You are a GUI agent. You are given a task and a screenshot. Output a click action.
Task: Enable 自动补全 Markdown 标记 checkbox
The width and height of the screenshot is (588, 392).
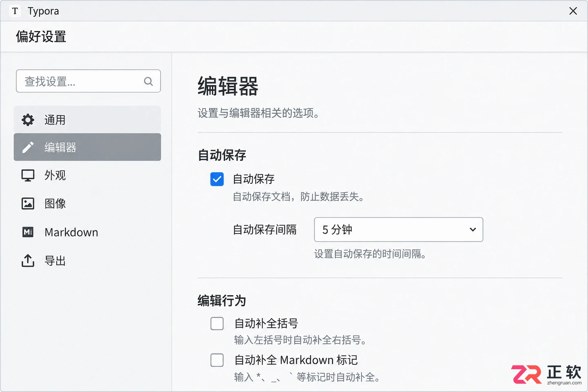(x=217, y=360)
